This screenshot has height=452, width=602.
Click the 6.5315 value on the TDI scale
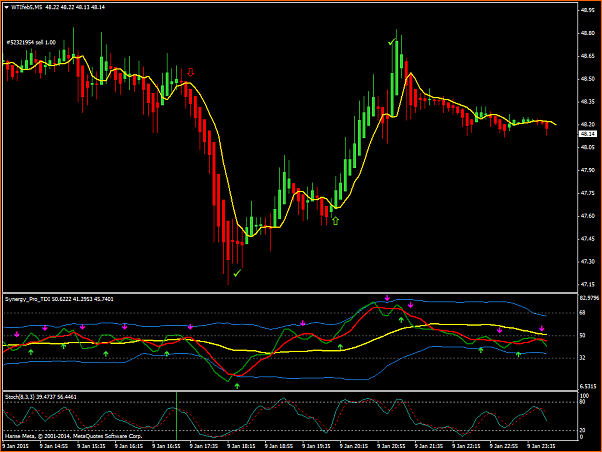tap(588, 387)
